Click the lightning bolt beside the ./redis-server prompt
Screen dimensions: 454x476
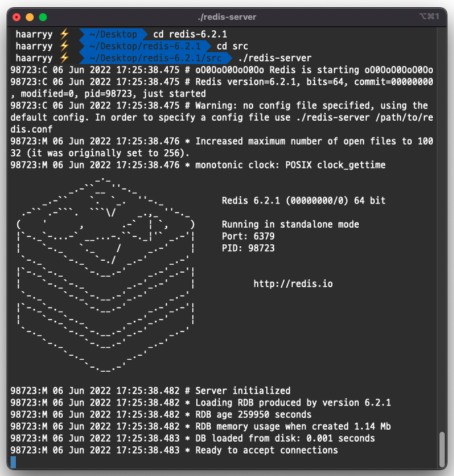(64, 58)
